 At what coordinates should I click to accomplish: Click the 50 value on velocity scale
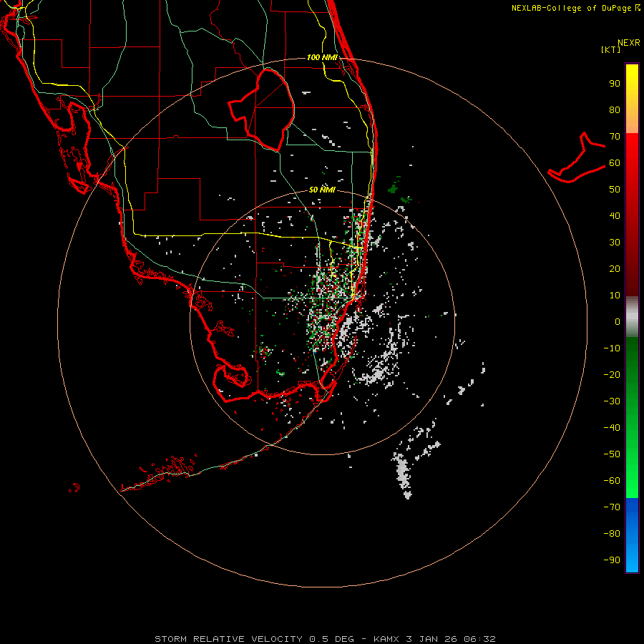[615, 190]
